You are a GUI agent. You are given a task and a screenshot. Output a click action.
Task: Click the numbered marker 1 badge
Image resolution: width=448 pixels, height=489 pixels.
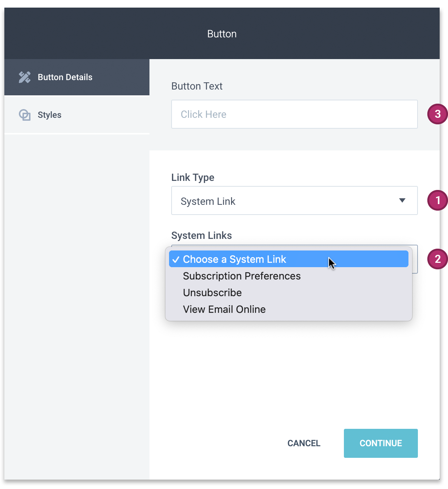(437, 200)
